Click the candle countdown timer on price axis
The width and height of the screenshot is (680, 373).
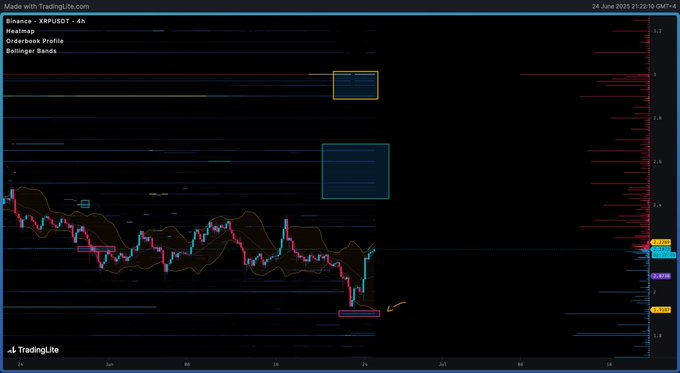point(664,255)
